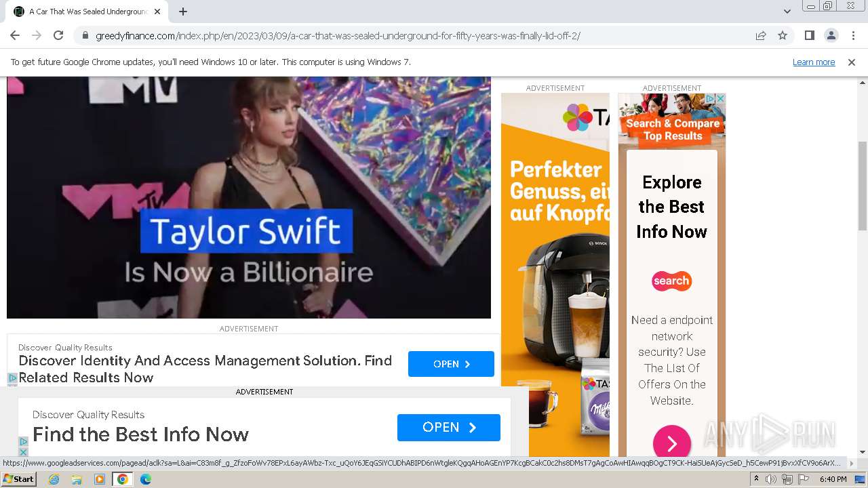This screenshot has height=488, width=868.
Task: Expand the tab search dropdown
Action: click(x=787, y=12)
